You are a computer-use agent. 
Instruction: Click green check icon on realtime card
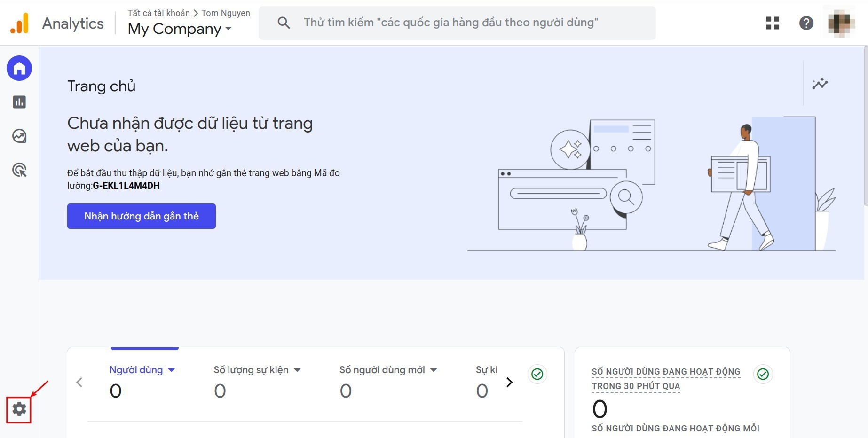(763, 374)
